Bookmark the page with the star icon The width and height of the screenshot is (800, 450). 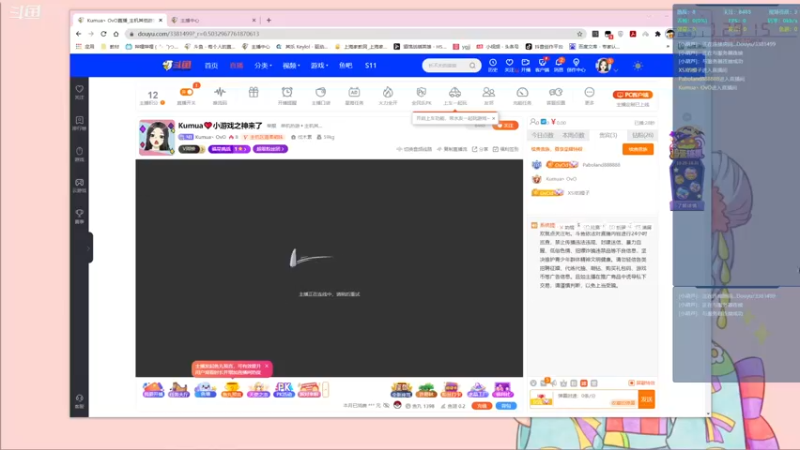(580, 34)
